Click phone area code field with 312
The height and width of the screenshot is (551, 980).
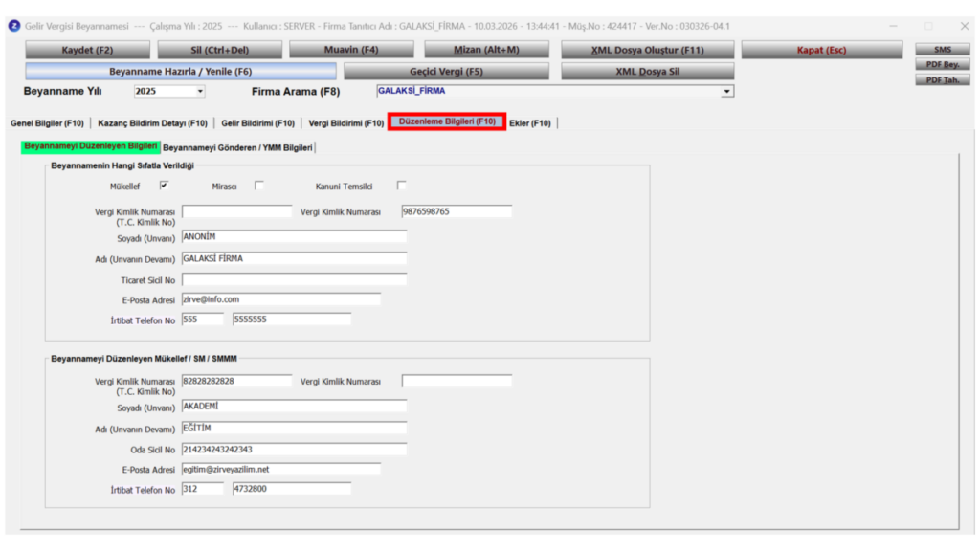pos(203,489)
